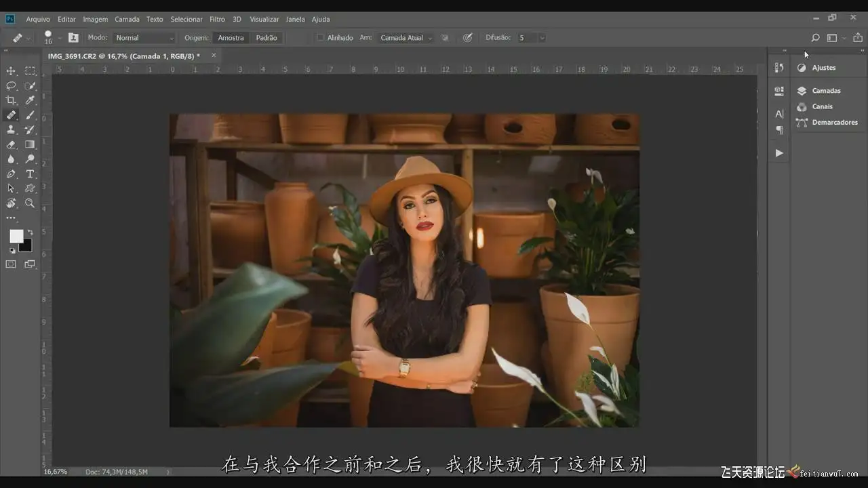Select the Crop tool

tap(11, 100)
